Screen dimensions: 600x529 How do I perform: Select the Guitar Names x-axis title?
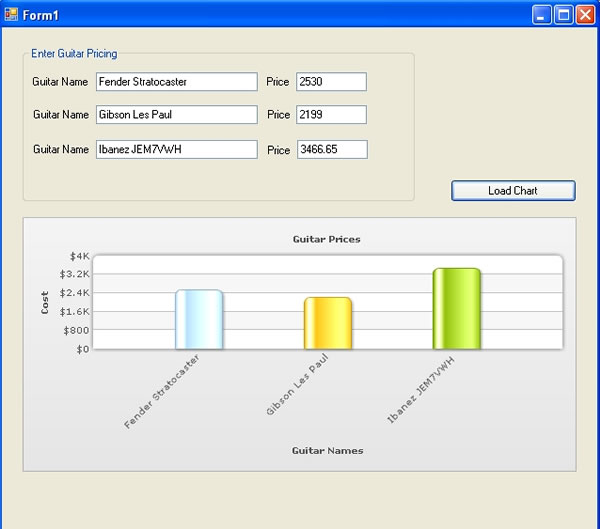point(327,451)
